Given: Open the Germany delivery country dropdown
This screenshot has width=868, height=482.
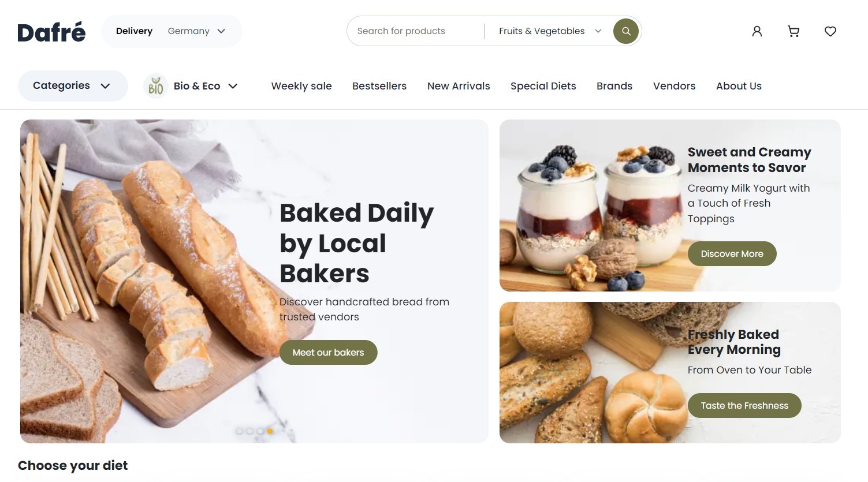Looking at the screenshot, I should (196, 31).
